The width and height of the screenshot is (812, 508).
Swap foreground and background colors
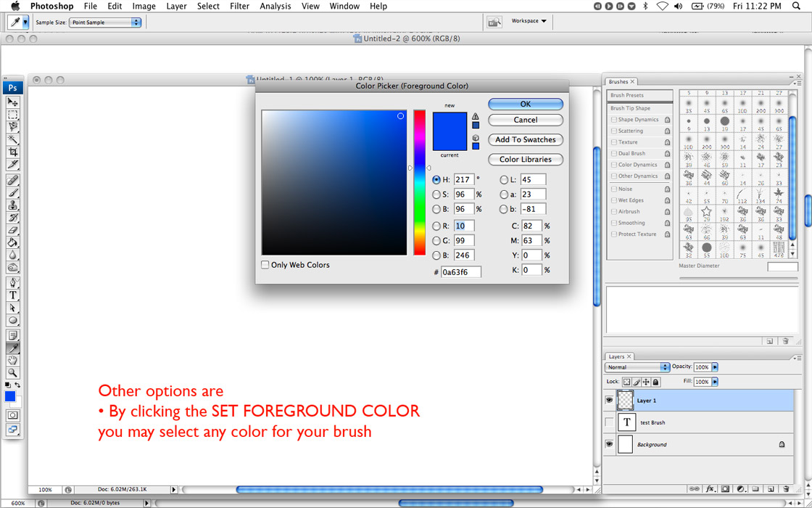17,385
